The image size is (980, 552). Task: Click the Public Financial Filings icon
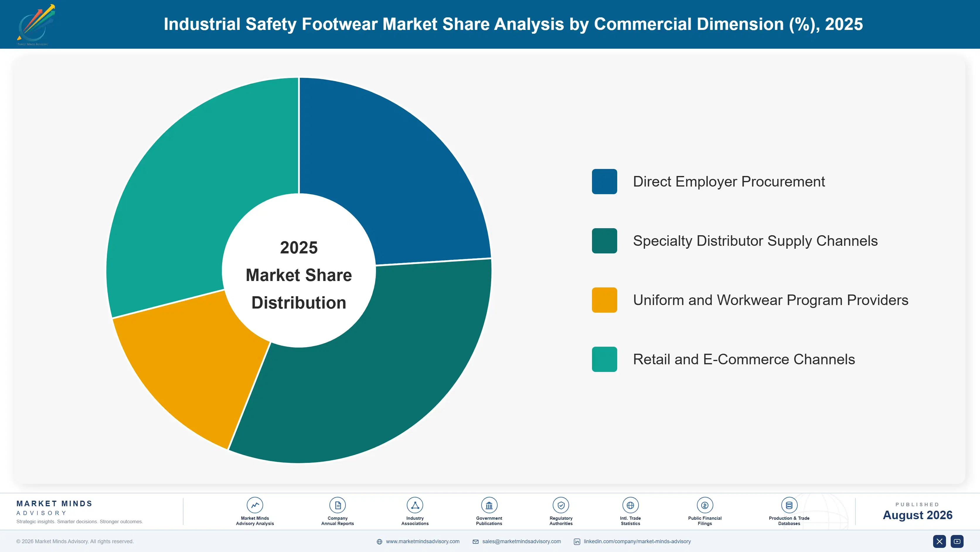(x=705, y=505)
